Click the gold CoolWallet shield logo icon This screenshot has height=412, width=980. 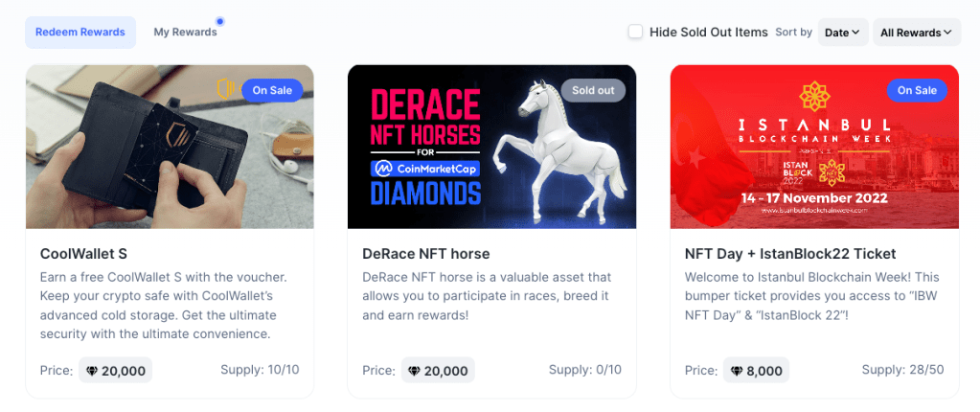point(226,89)
